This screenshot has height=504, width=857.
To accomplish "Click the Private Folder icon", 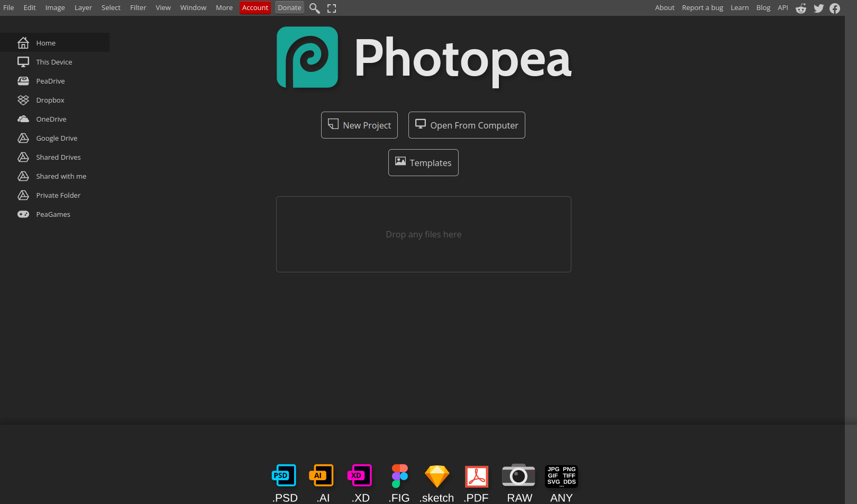I will tap(23, 195).
